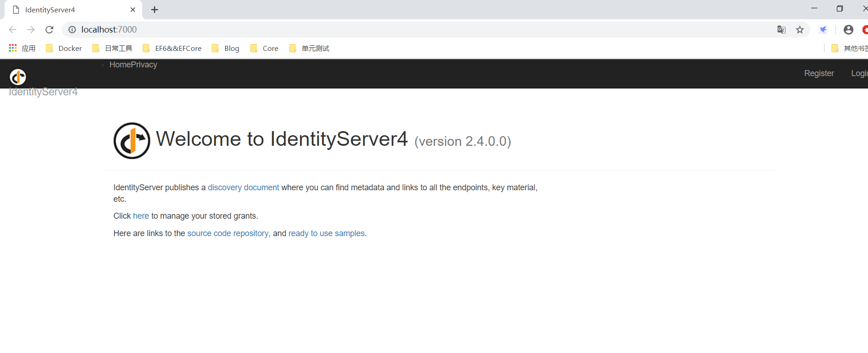Click the browser back arrow

click(12, 30)
